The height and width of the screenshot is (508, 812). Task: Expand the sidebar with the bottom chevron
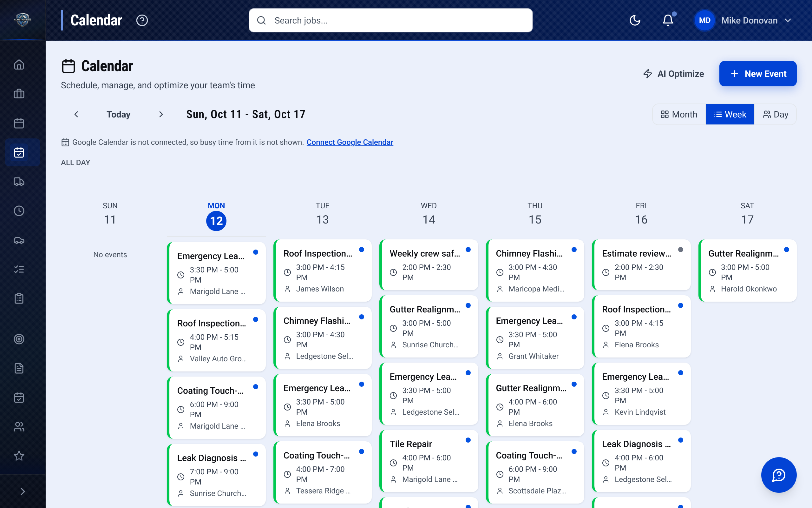[23, 491]
